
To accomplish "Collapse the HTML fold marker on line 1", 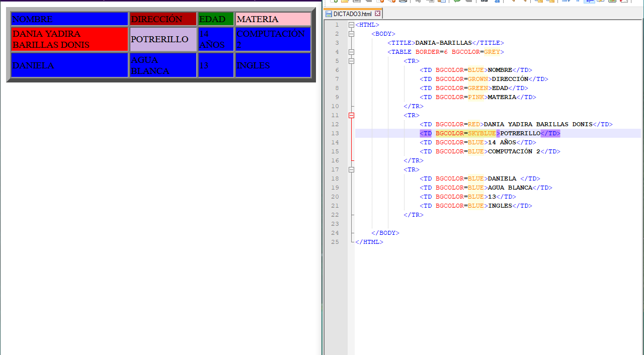I will [351, 25].
